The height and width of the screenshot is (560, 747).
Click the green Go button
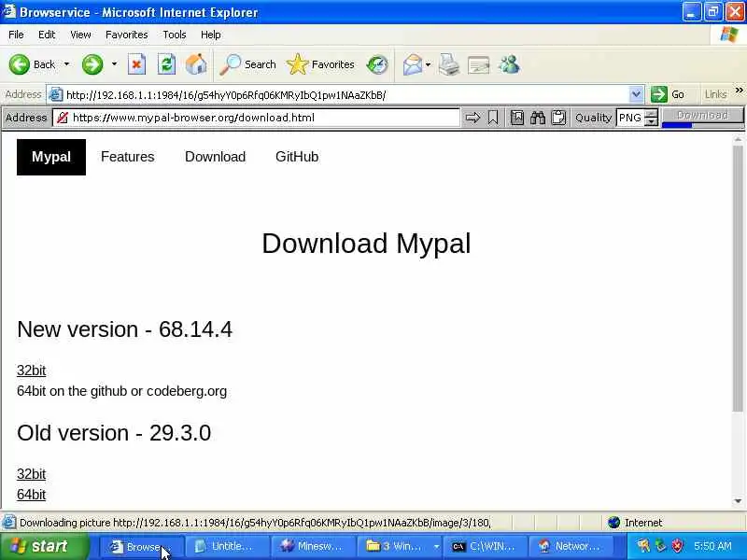pos(668,94)
